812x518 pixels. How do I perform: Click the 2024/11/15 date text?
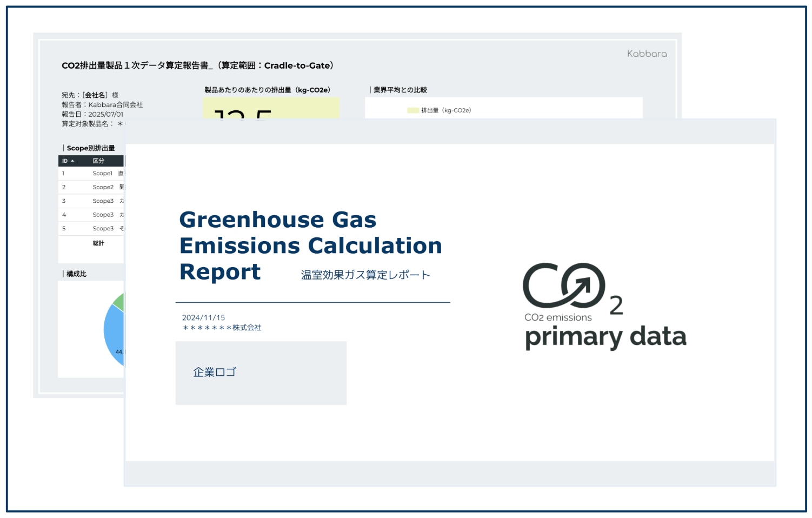[x=203, y=318]
